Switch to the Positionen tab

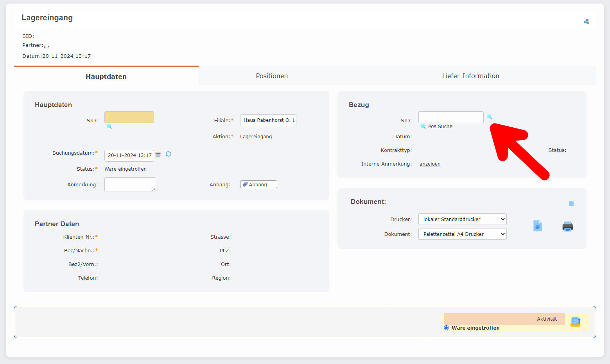(272, 76)
